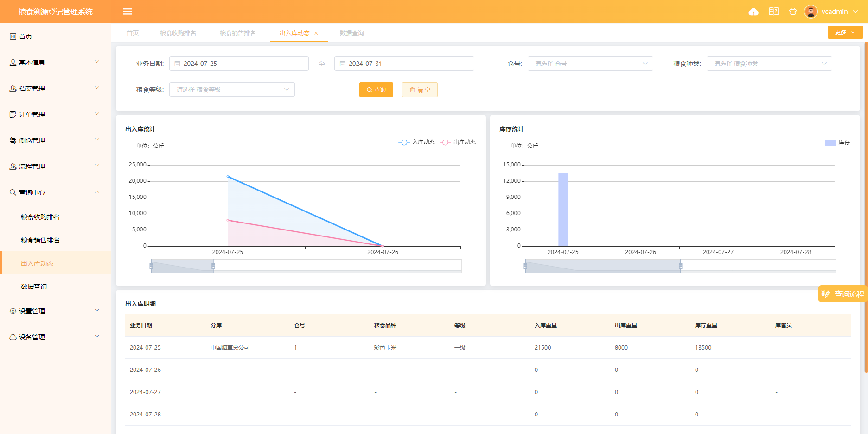Click the hamburger menu collapse icon
The width and height of the screenshot is (868, 434).
128,12
